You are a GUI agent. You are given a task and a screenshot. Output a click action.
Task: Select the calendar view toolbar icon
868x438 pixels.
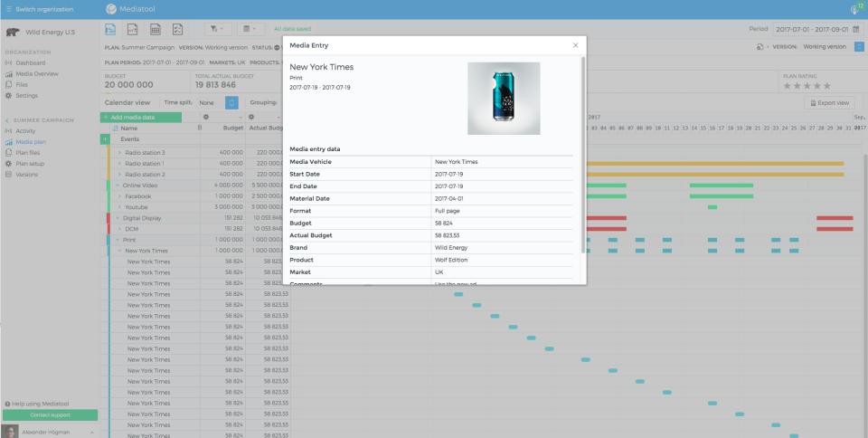pyautogui.click(x=110, y=30)
